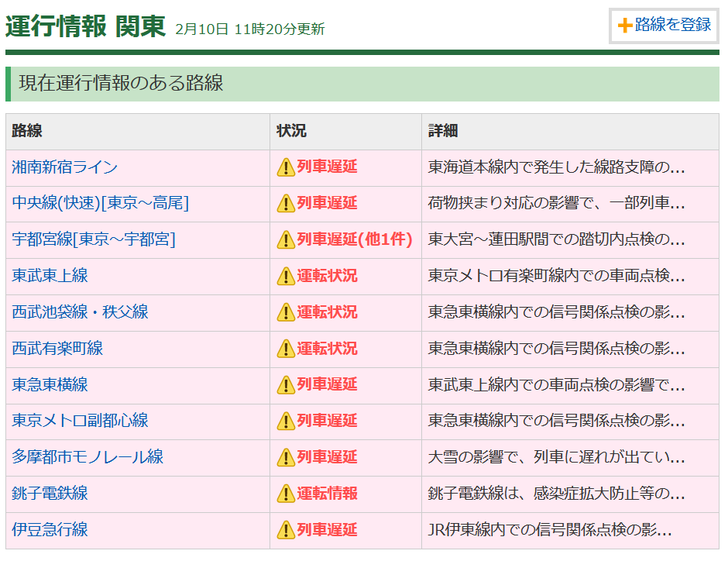Click detail text 東武東上線内での車両点検の影響で…
Image resolution: width=728 pixels, height=561 pixels.
tap(556, 384)
